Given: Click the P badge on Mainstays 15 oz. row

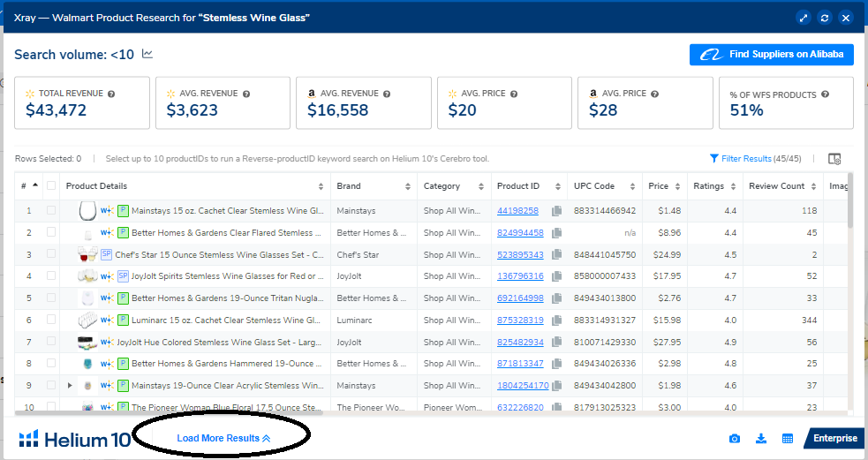Looking at the screenshot, I should [x=124, y=211].
